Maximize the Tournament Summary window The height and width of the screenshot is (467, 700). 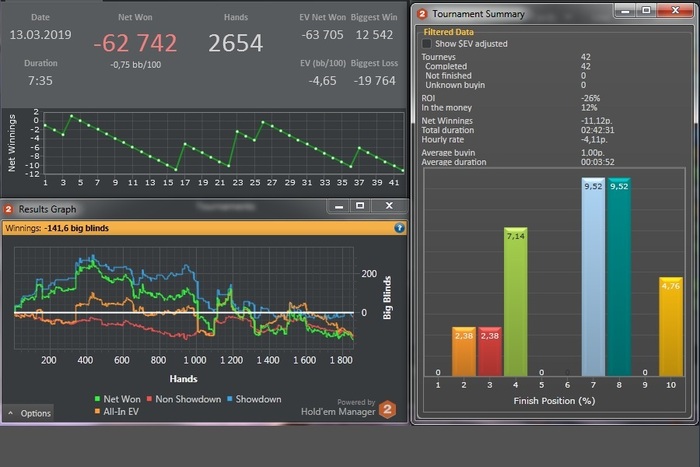(x=646, y=10)
